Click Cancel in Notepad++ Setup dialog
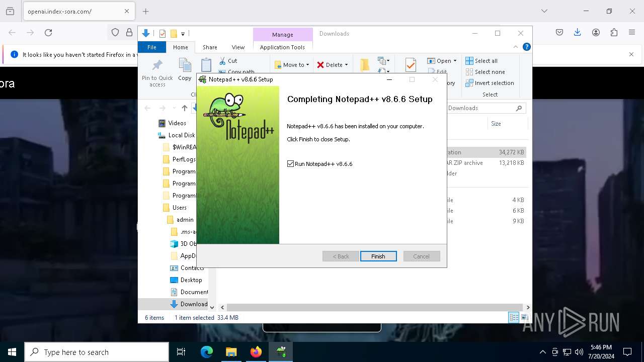Image resolution: width=644 pixels, height=362 pixels. tap(422, 256)
